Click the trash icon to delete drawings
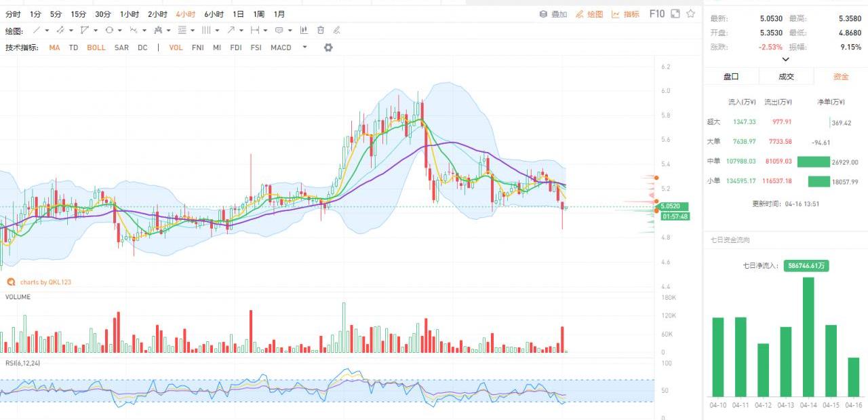The image size is (868, 420). 320,31
